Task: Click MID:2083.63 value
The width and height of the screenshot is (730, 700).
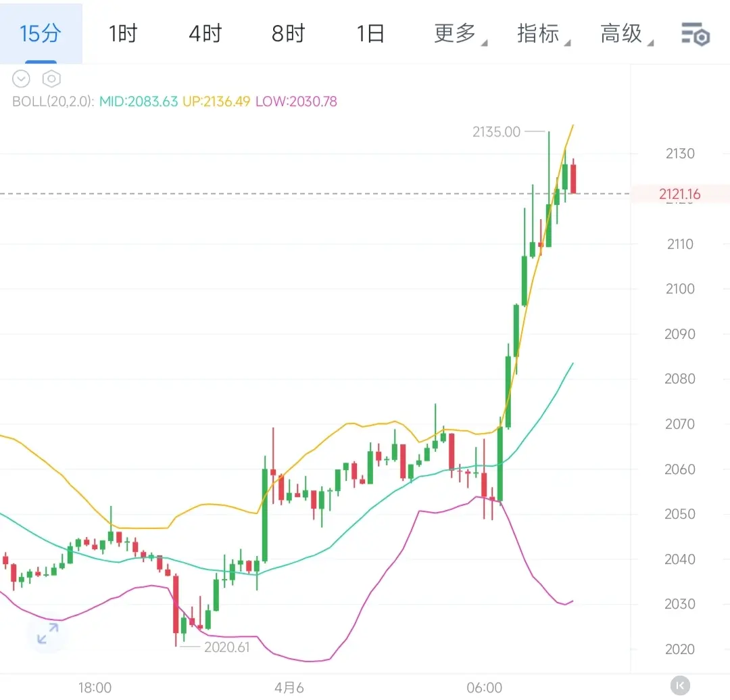Action: click(x=139, y=101)
